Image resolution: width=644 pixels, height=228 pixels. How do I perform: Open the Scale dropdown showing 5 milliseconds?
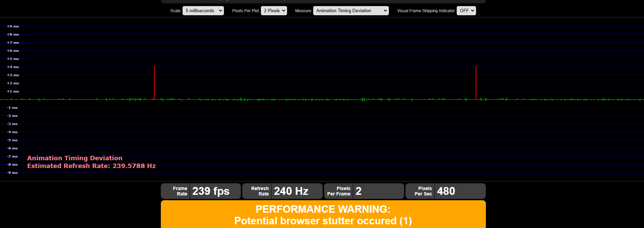[x=203, y=11]
